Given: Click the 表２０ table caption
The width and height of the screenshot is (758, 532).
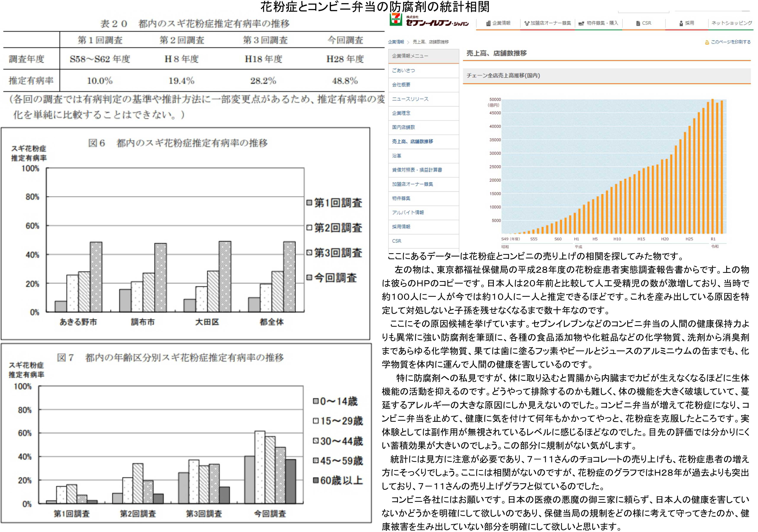Looking at the screenshot, I should coord(195,24).
